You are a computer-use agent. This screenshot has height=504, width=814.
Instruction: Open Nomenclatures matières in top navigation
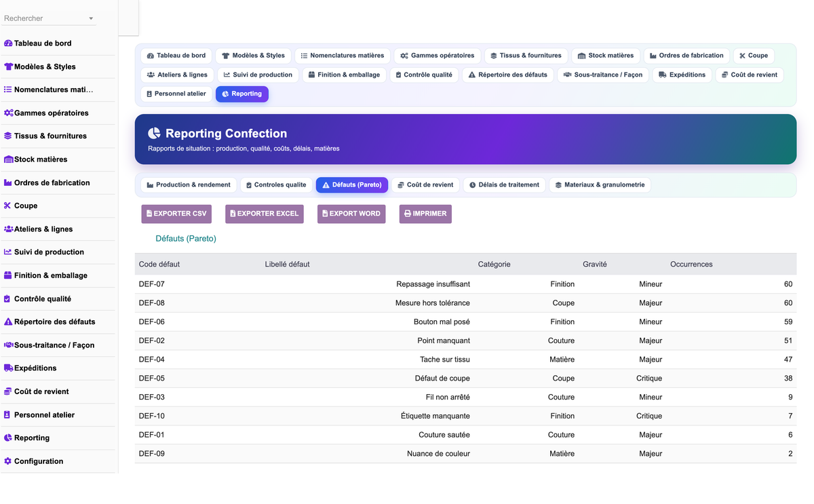[x=343, y=56]
